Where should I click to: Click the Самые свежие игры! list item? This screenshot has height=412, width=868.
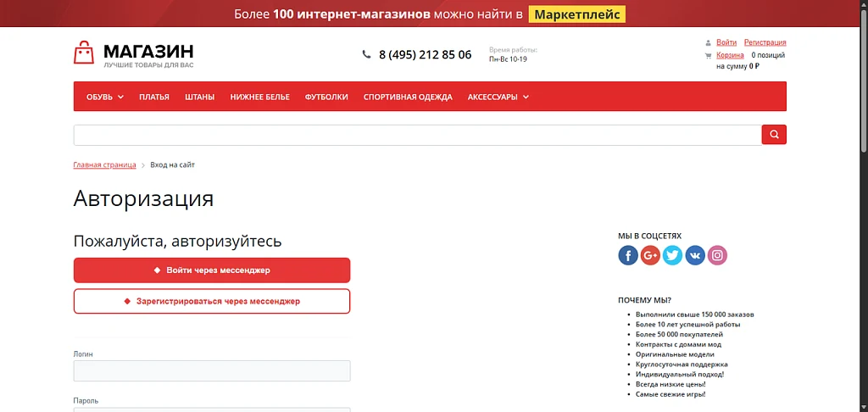[x=670, y=394]
